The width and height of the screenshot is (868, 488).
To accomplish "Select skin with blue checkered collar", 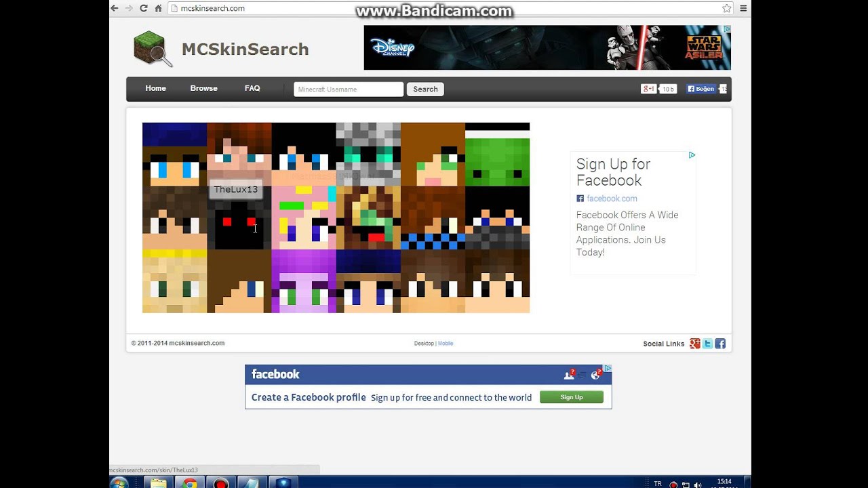I will tap(433, 218).
